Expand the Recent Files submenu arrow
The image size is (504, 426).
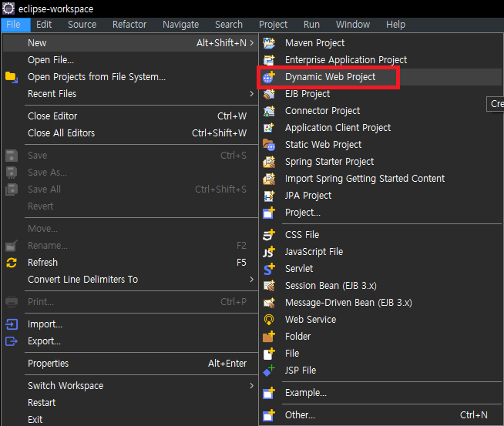coord(252,94)
